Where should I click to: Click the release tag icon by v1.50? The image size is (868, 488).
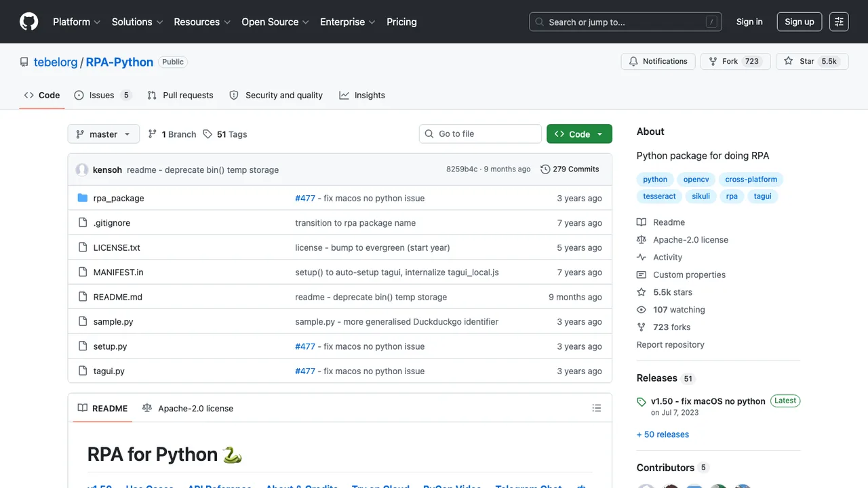tap(642, 402)
